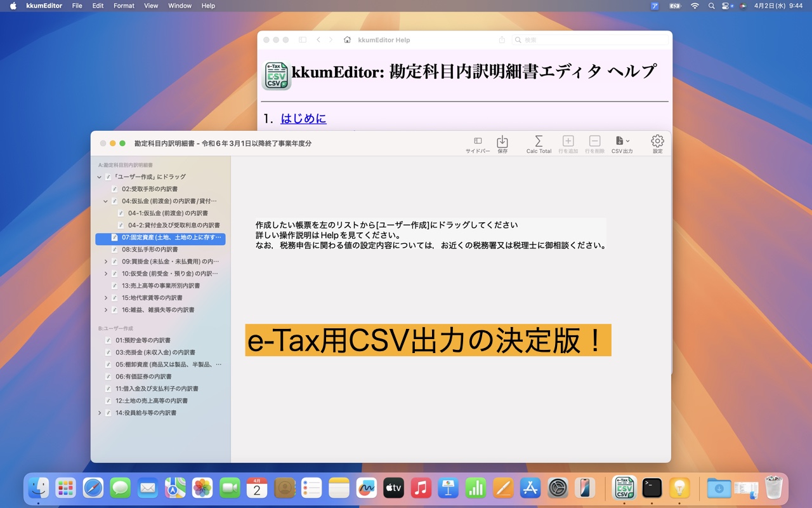Click the e-Tax用CSV出力の決定版！ banner
This screenshot has height=508, width=812.
pos(428,340)
